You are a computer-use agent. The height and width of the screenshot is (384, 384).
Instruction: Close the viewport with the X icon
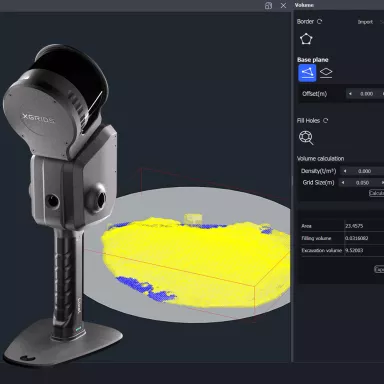(x=283, y=6)
